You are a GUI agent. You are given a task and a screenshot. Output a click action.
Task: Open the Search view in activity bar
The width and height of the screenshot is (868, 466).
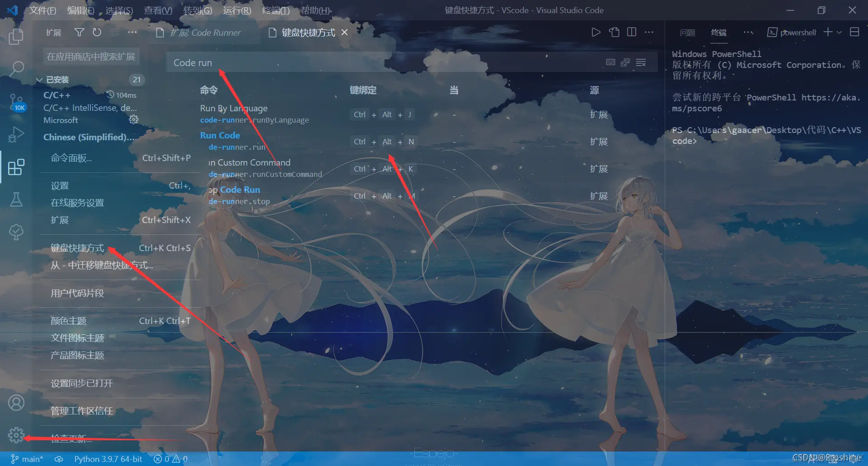(16, 68)
